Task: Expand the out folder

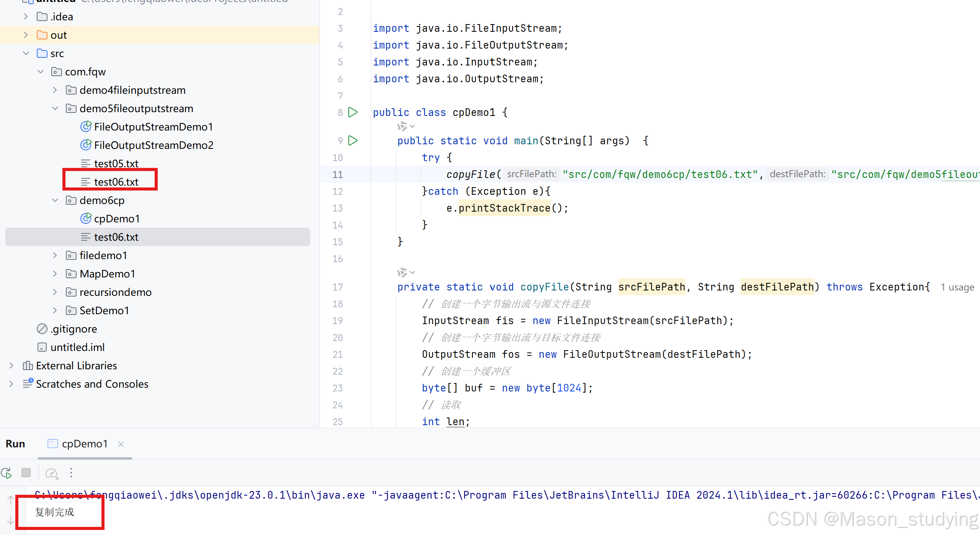Action: pyautogui.click(x=26, y=35)
